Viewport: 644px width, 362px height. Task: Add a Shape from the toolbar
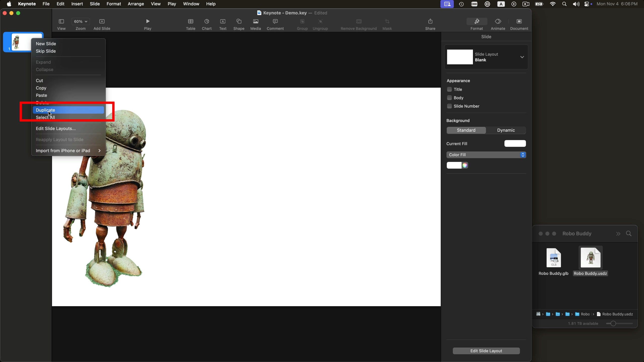239,21
